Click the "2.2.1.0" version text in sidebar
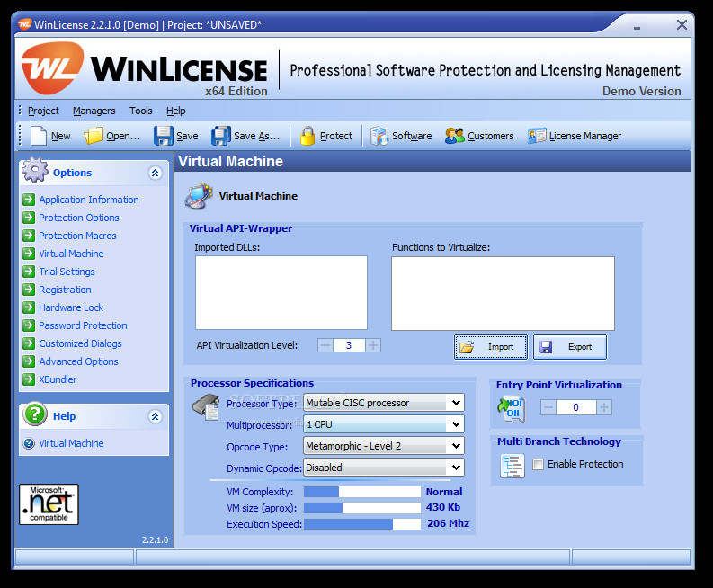 click(x=155, y=539)
